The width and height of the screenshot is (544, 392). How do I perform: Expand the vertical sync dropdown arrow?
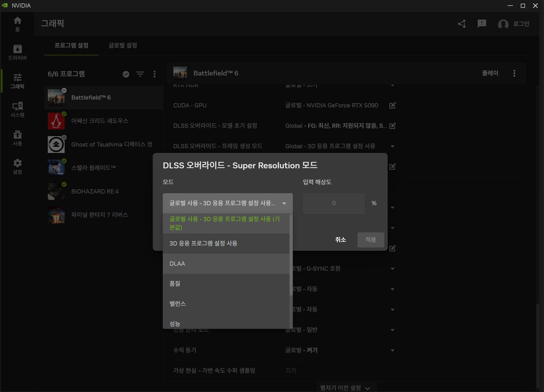coord(392,350)
